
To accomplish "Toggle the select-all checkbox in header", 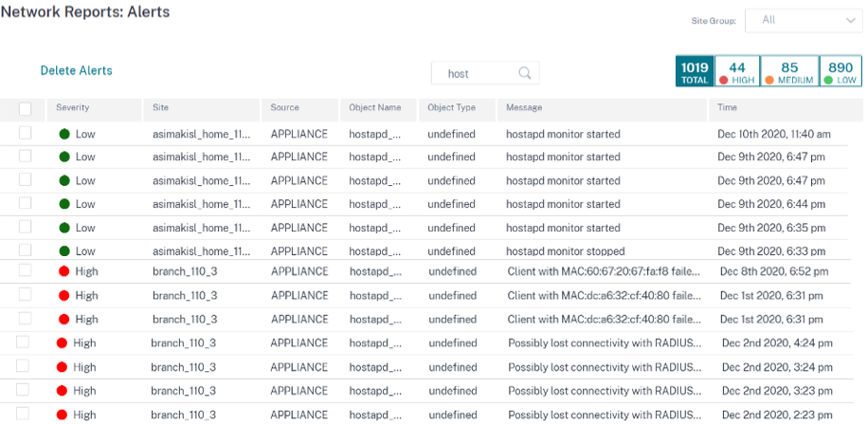I will point(25,108).
